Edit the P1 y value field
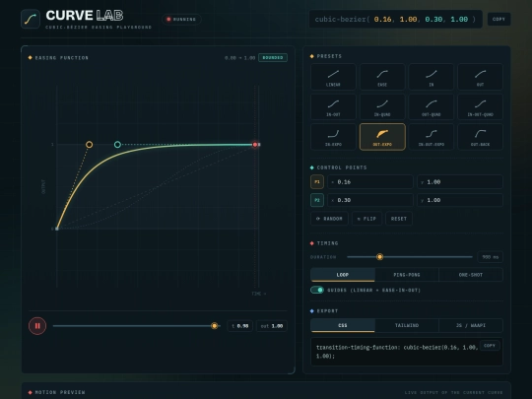Image resolution: width=532 pixels, height=399 pixels. pos(460,182)
